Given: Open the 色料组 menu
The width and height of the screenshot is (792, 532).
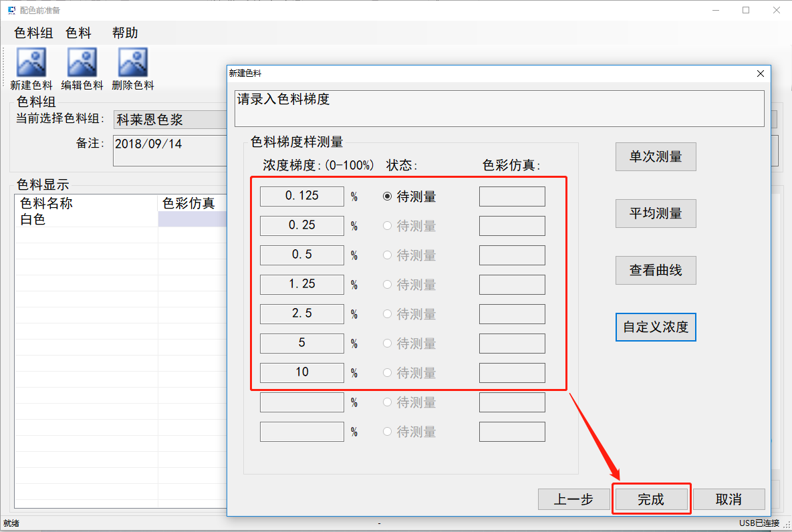Looking at the screenshot, I should click(x=33, y=33).
